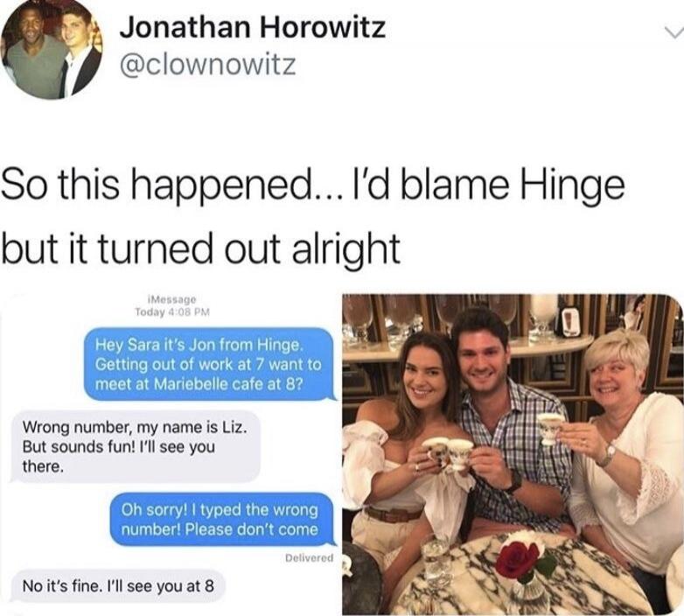The height and width of the screenshot is (616, 684).
Task: Click the man in the plaid shirt
Action: pyautogui.click(x=509, y=423)
